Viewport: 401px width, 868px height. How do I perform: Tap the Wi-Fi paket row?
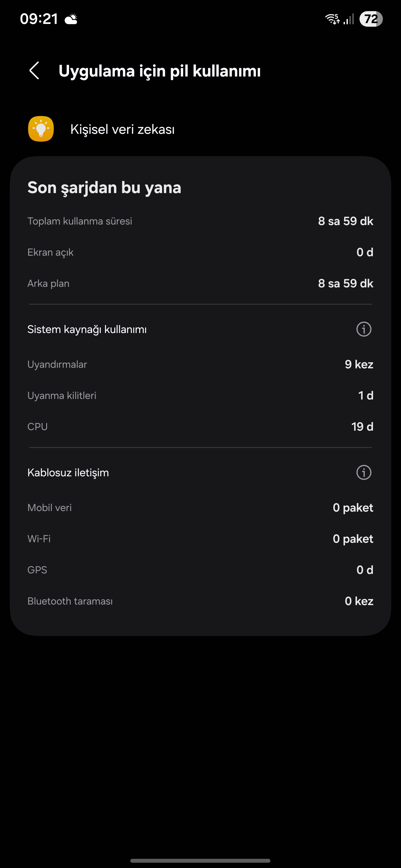(200, 539)
